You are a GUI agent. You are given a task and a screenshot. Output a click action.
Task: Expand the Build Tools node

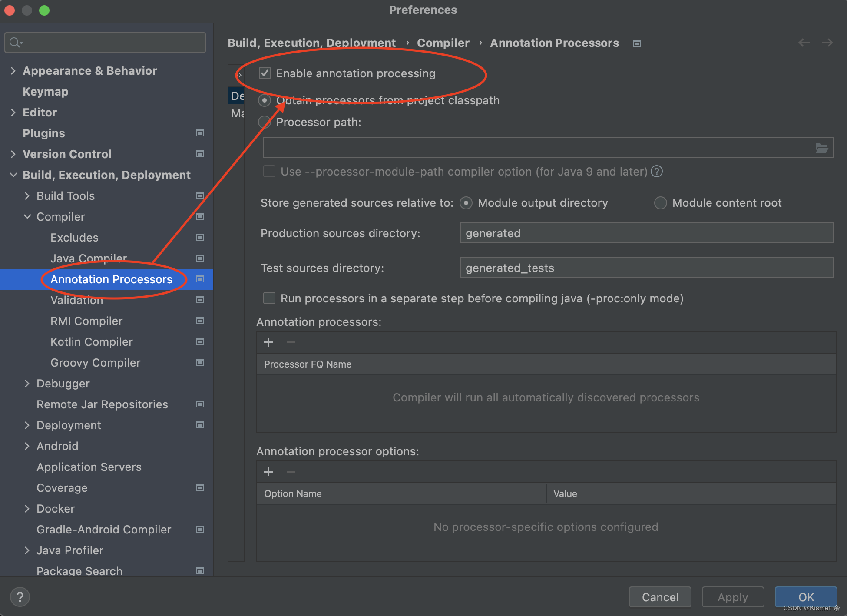27,195
